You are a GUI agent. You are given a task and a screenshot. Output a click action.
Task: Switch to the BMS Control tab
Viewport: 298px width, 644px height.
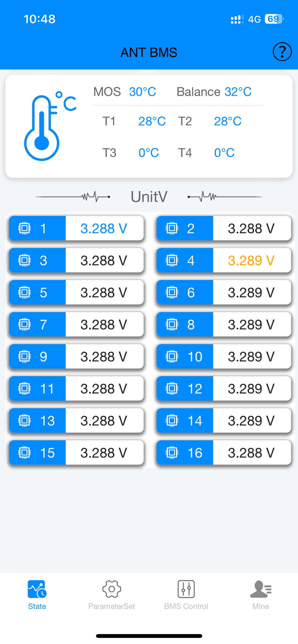pos(186,606)
